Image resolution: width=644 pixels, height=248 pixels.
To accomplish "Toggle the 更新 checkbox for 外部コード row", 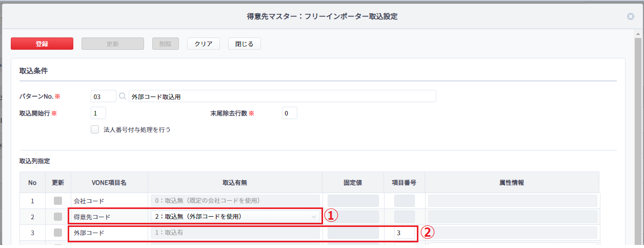I will (58, 233).
